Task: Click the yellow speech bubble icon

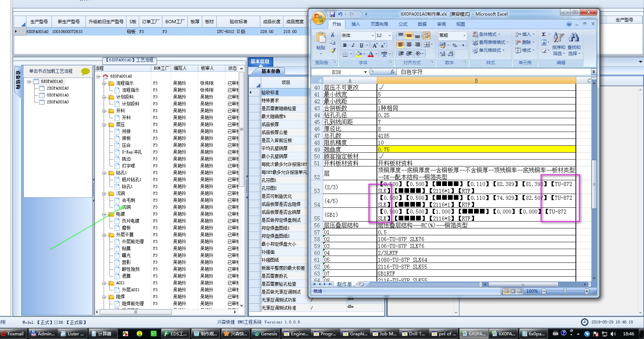Action: coord(86,71)
